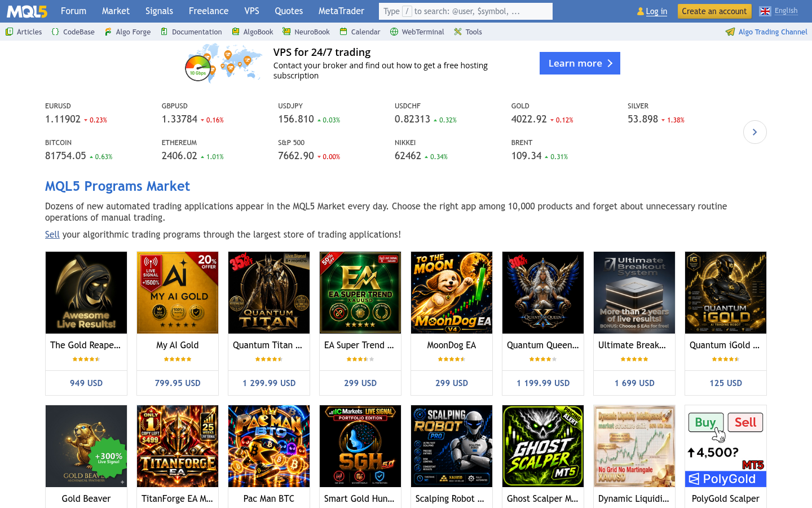812x508 pixels.
Task: Click the Algo Trading Channel paper-plane icon
Action: click(x=730, y=32)
